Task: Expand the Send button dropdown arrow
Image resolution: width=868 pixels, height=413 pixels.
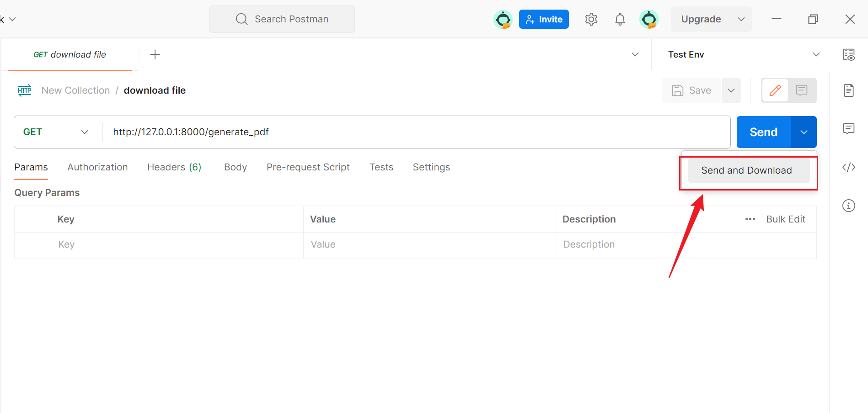Action: tap(804, 132)
